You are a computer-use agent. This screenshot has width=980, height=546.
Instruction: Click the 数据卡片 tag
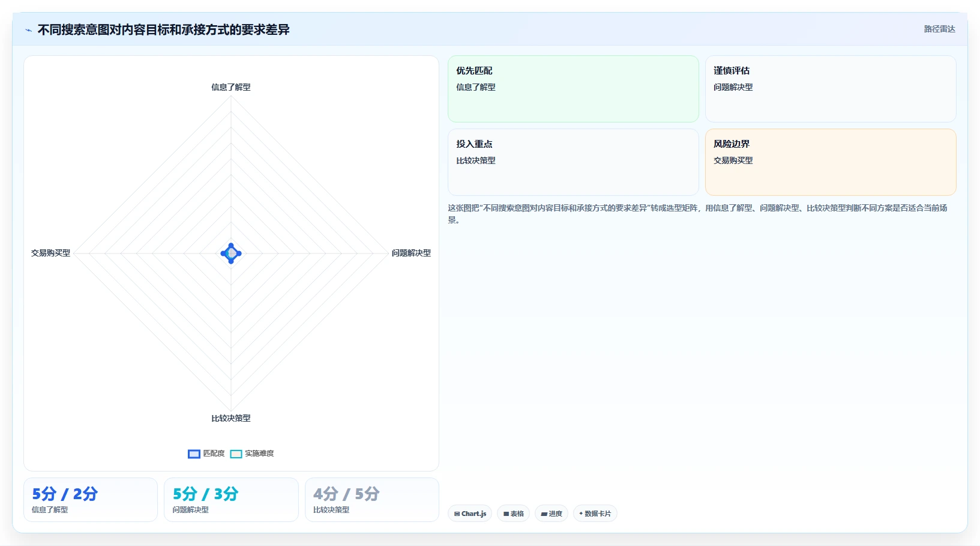click(595, 514)
